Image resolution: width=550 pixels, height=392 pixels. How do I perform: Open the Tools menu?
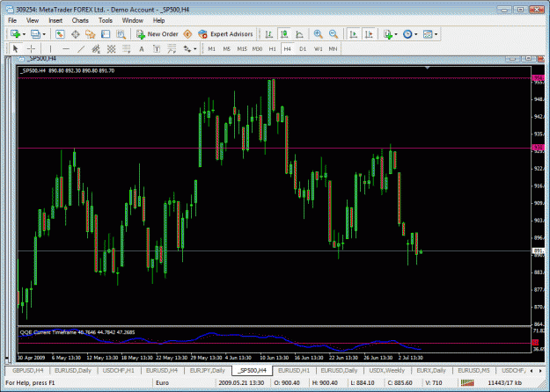coord(106,20)
